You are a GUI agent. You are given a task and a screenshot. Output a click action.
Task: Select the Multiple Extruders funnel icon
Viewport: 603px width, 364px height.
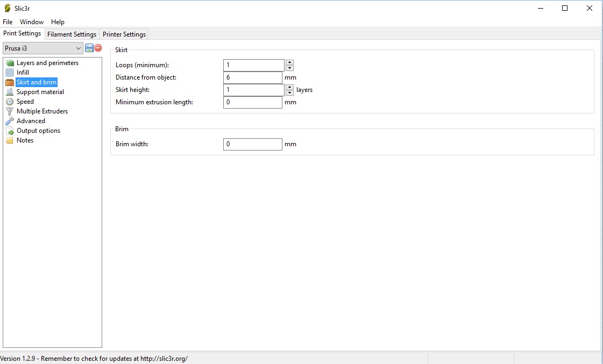(10, 111)
